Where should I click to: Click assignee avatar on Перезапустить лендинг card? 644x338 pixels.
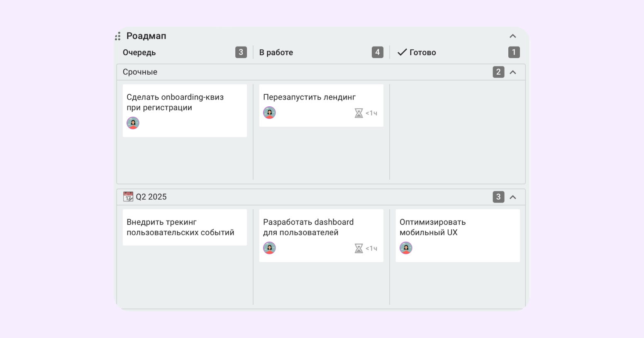tap(269, 113)
